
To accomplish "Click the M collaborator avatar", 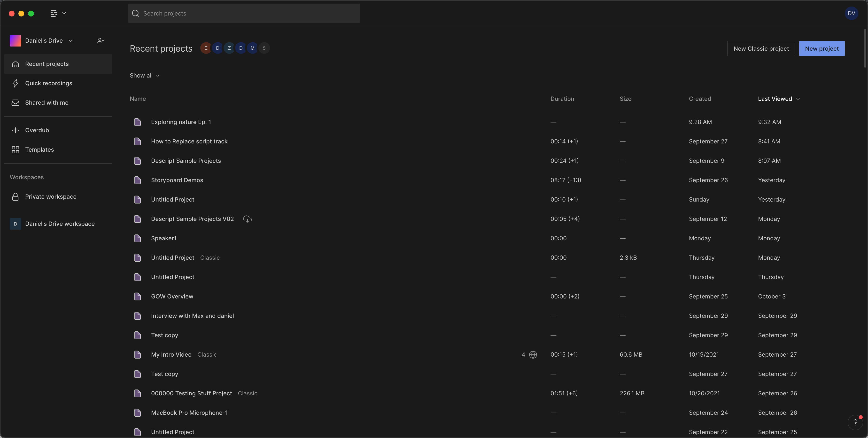I will (x=252, y=48).
